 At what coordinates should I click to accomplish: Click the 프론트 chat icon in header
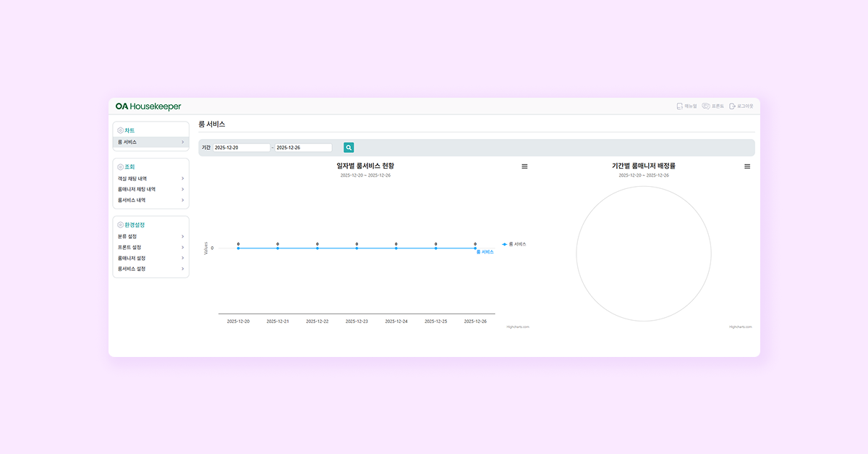(705, 106)
